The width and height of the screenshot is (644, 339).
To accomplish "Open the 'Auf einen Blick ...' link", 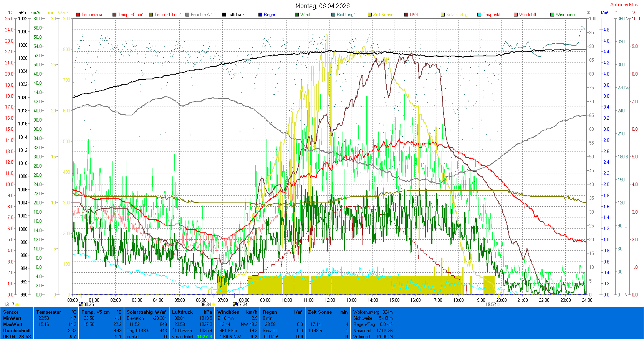I will pos(626,5).
